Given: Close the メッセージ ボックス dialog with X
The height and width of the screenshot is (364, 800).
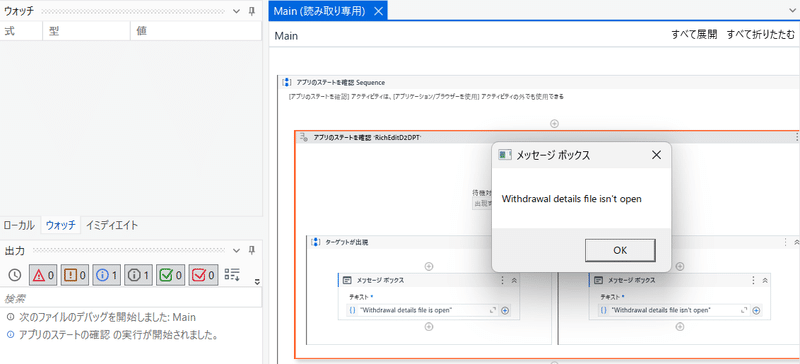Looking at the screenshot, I should (x=657, y=155).
